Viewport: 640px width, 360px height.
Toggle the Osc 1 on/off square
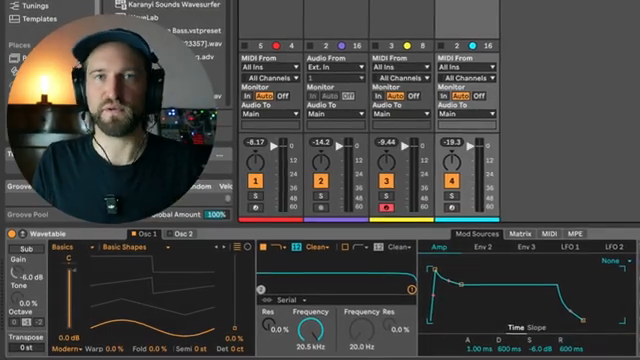point(133,234)
